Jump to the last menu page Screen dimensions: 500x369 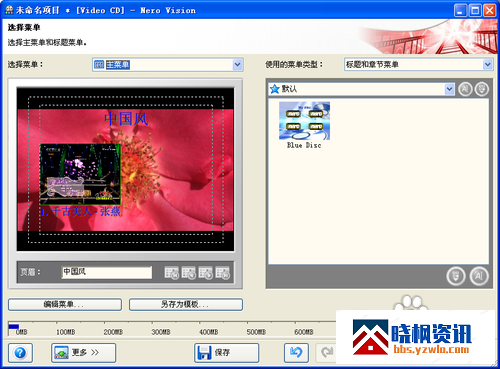click(x=222, y=273)
